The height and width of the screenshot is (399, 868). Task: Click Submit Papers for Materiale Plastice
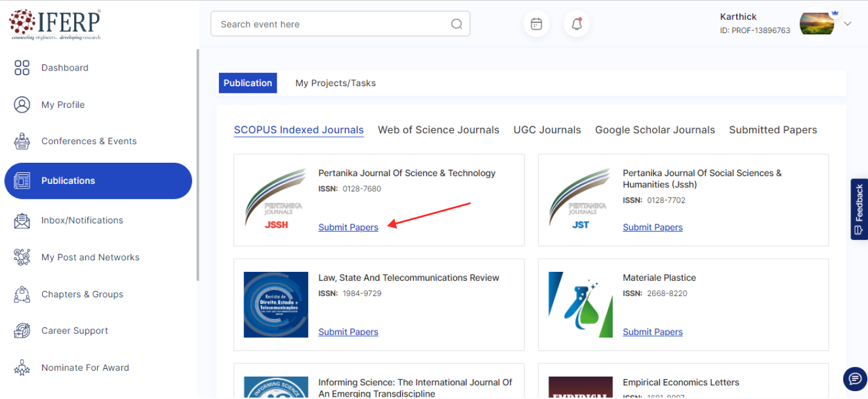pyautogui.click(x=652, y=332)
